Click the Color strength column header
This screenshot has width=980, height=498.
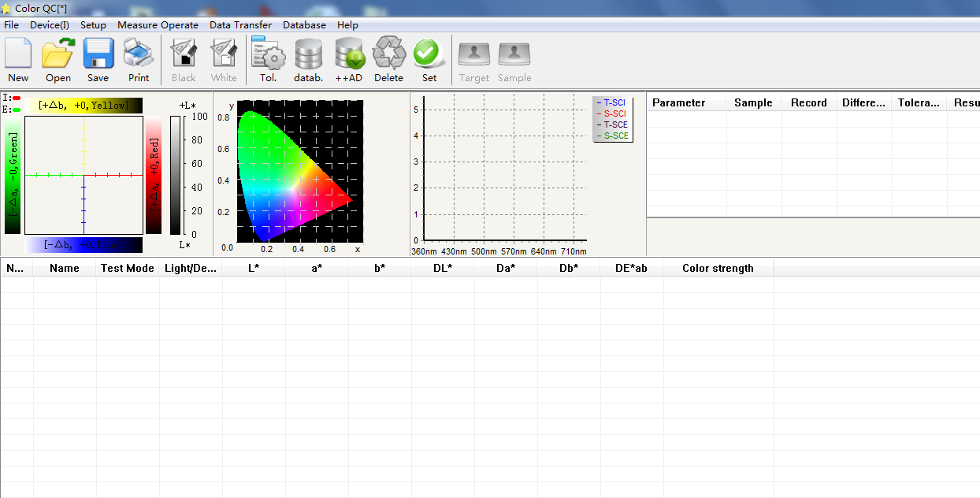(x=718, y=268)
